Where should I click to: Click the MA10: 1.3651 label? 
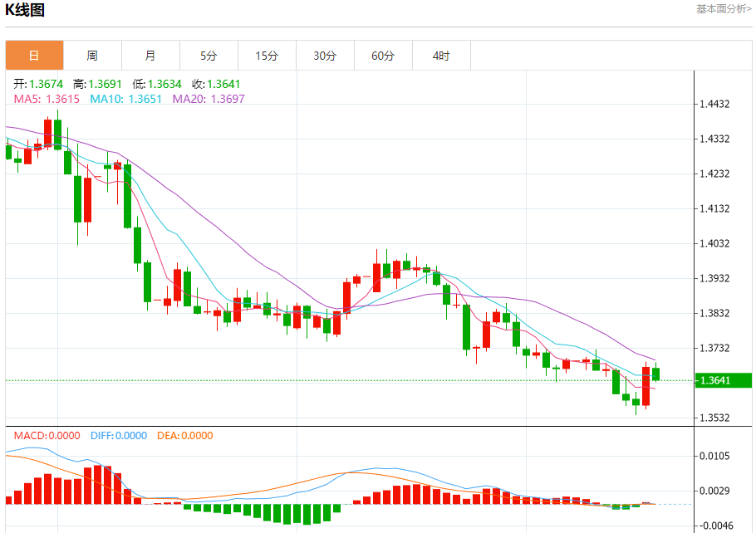pyautogui.click(x=125, y=99)
